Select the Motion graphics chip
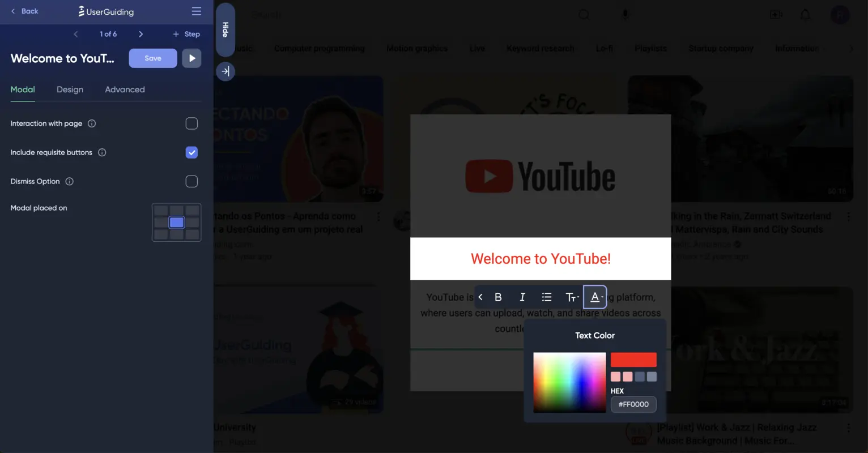 coord(417,49)
